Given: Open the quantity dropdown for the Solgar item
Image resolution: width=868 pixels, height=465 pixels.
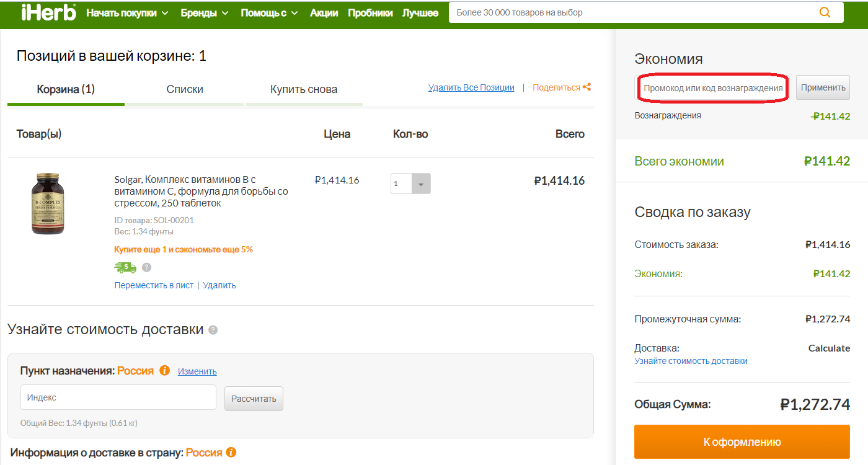Looking at the screenshot, I should click(x=421, y=184).
